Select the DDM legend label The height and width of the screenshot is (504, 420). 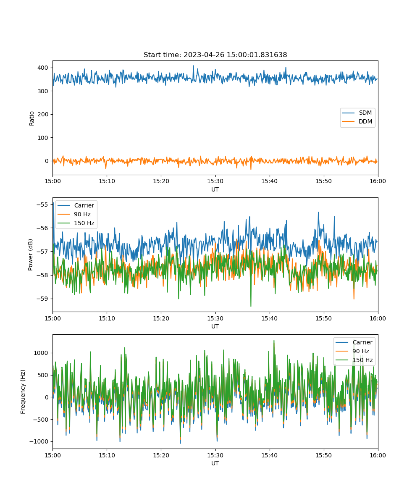[x=365, y=122]
